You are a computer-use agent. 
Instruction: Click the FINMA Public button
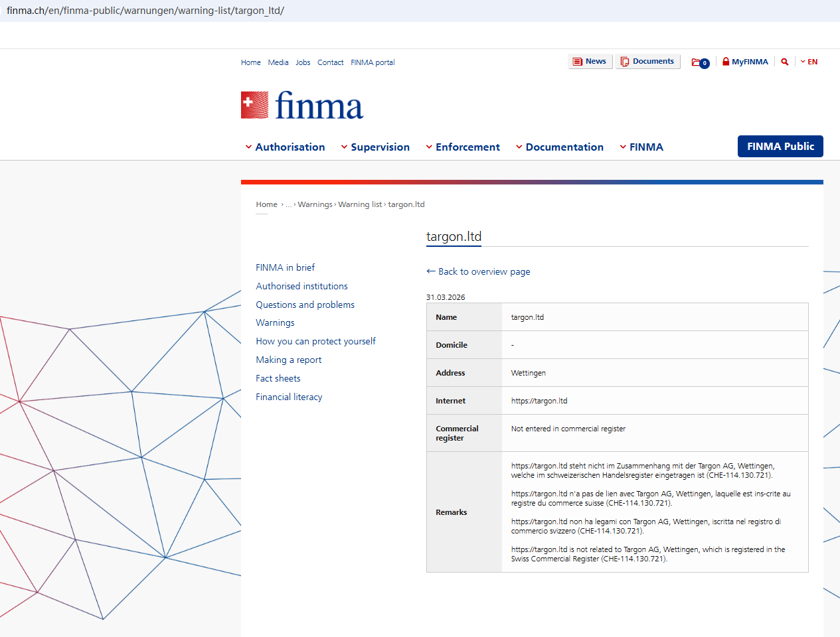pyautogui.click(x=780, y=147)
